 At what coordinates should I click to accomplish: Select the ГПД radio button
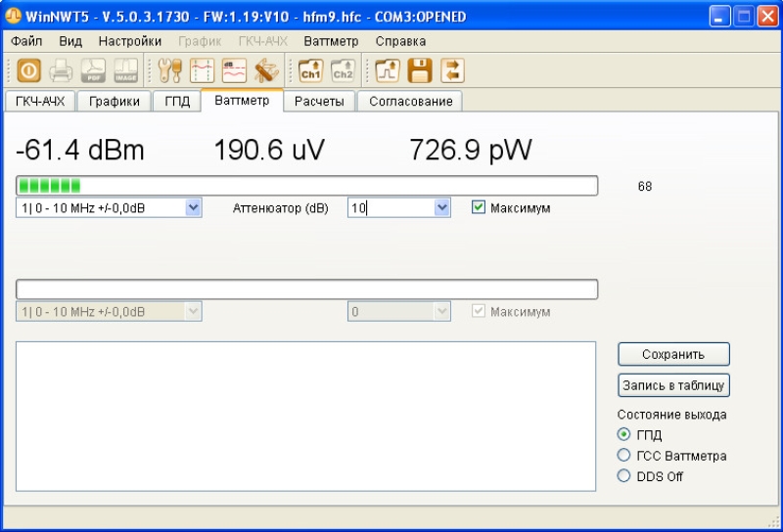click(x=623, y=434)
